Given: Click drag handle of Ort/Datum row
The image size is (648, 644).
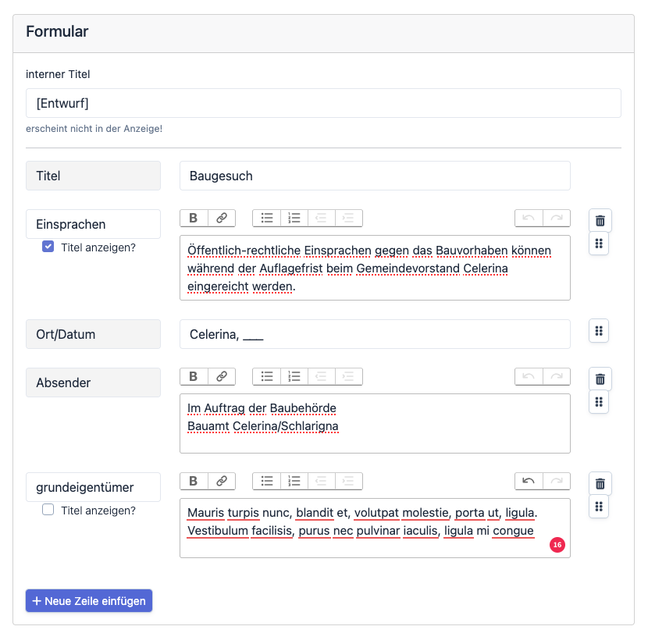Looking at the screenshot, I should click(599, 331).
